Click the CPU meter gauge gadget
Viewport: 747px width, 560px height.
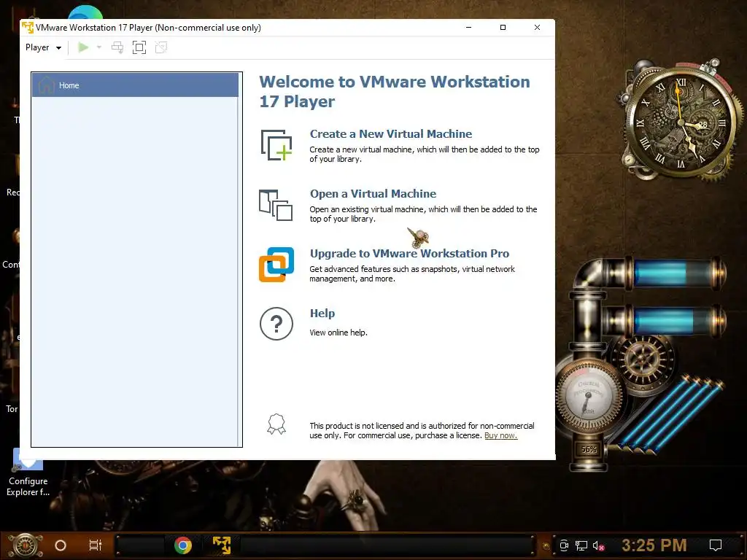click(x=589, y=397)
